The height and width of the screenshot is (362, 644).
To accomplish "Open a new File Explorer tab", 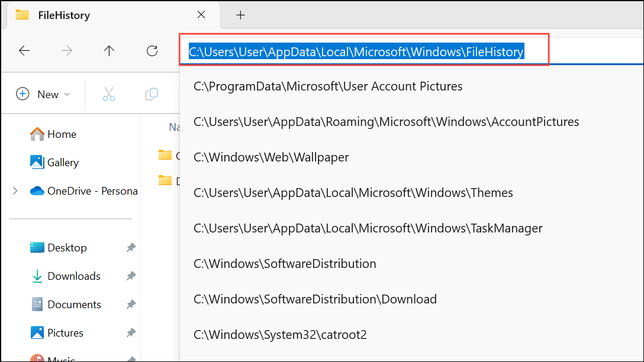I will coord(240,15).
